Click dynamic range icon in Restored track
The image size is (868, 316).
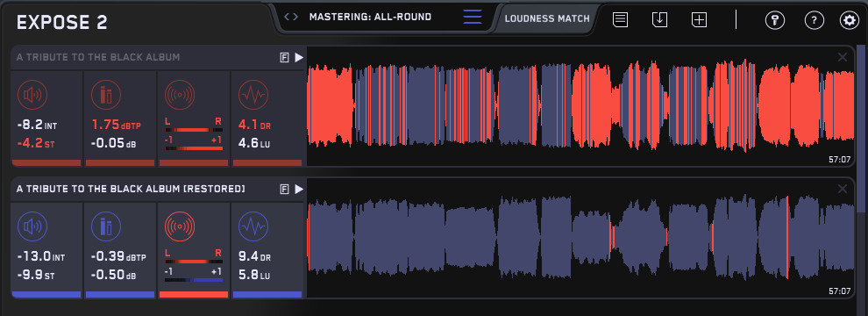pyautogui.click(x=253, y=226)
